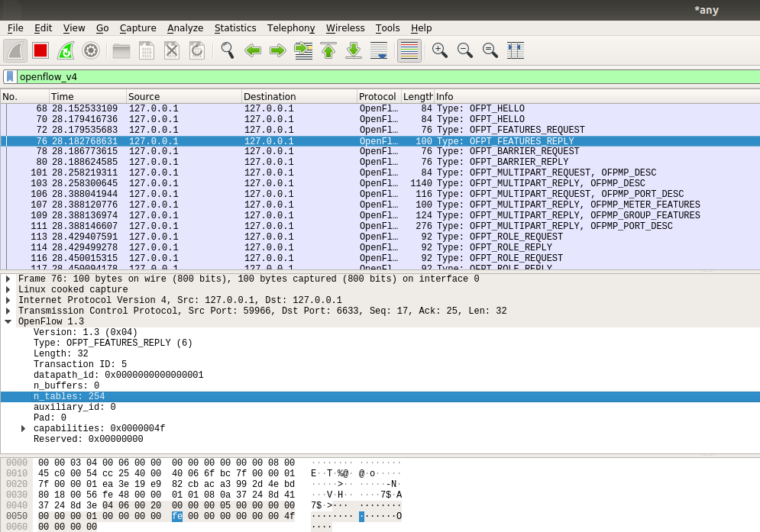Screen dimensions: 760x532
Task: Zoom in on packet text
Action: pyautogui.click(x=439, y=50)
